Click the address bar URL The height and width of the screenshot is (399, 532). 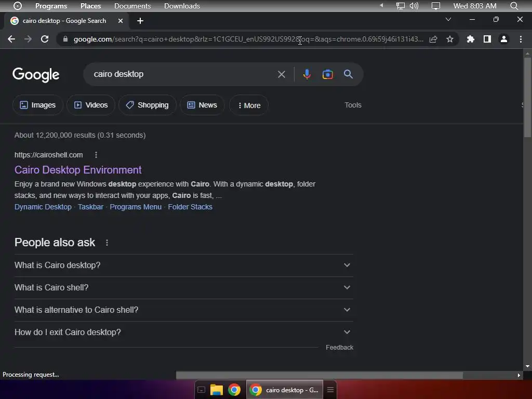248,39
